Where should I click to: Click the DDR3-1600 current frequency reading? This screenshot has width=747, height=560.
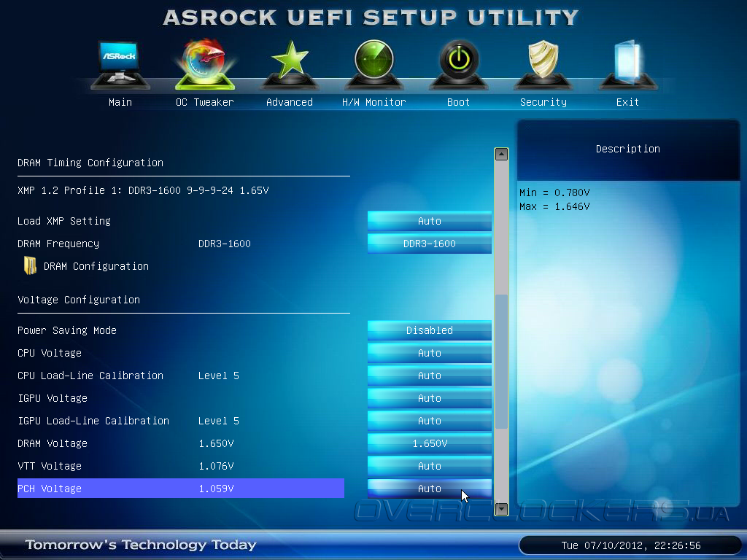point(225,244)
